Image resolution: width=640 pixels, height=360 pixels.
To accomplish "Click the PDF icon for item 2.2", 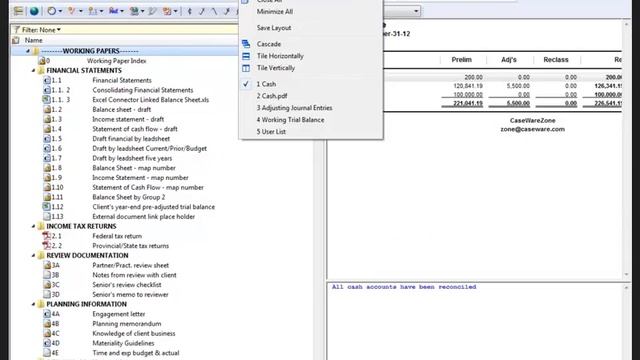I will (x=47, y=246).
